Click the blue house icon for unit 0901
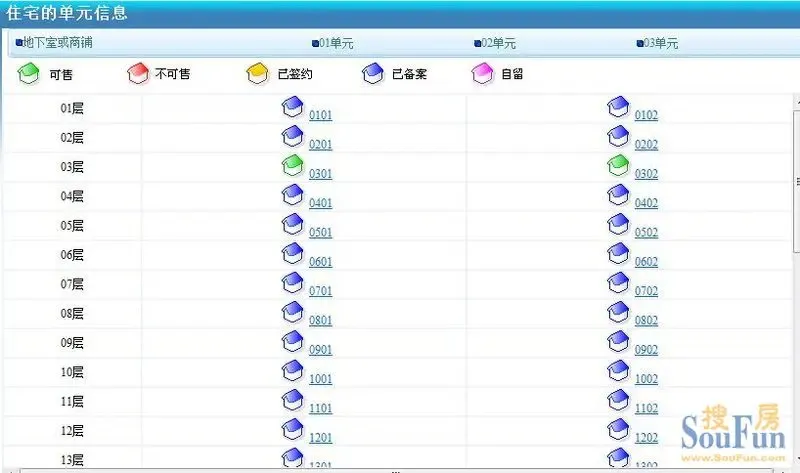 point(293,342)
